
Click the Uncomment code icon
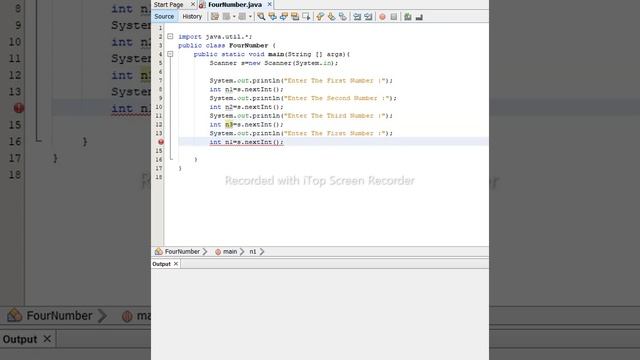pos(419,17)
